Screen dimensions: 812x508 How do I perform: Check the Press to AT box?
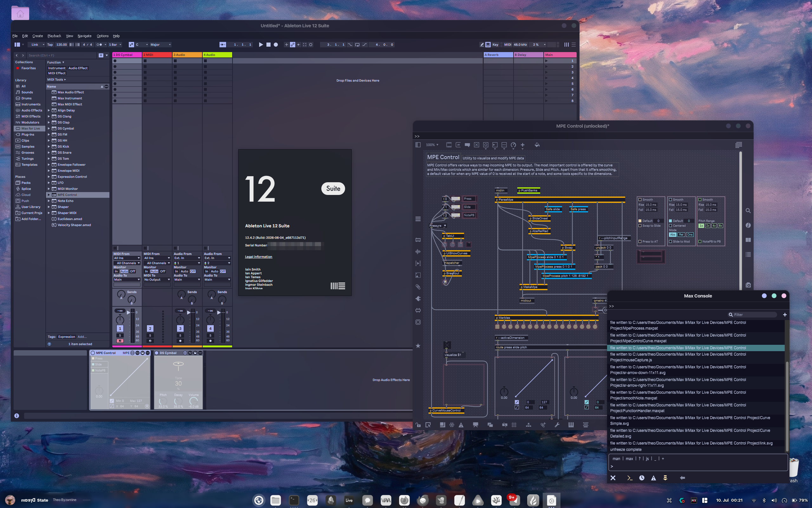click(640, 242)
